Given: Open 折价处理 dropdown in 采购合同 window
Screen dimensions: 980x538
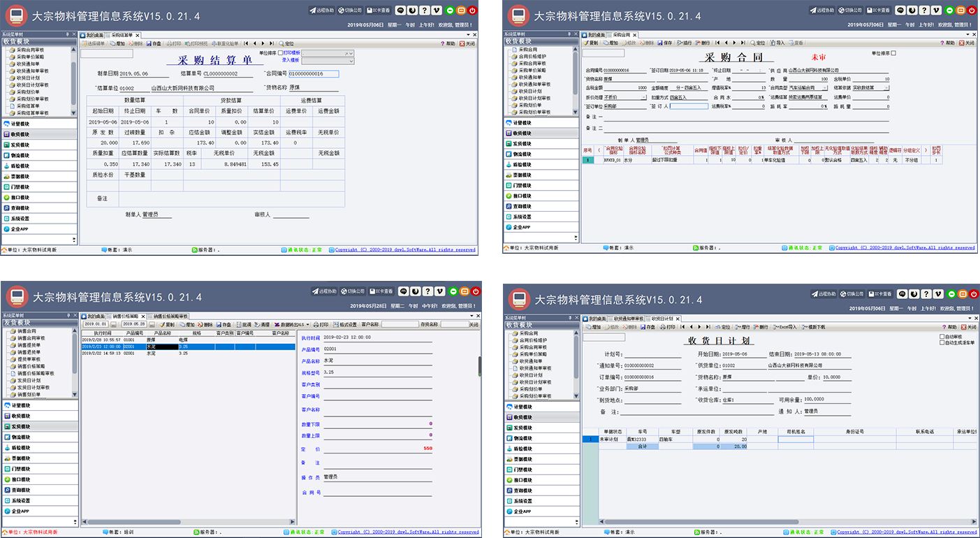Looking at the screenshot, I should [643, 97].
